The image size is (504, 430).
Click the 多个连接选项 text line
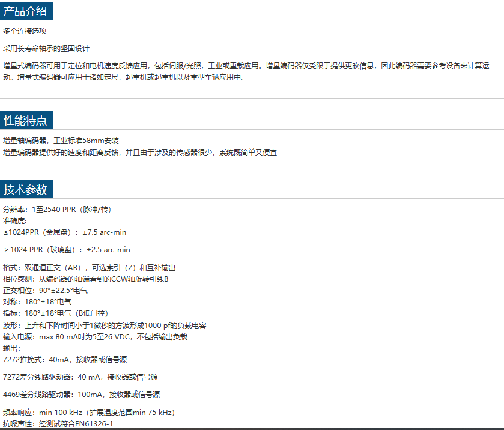(25, 31)
